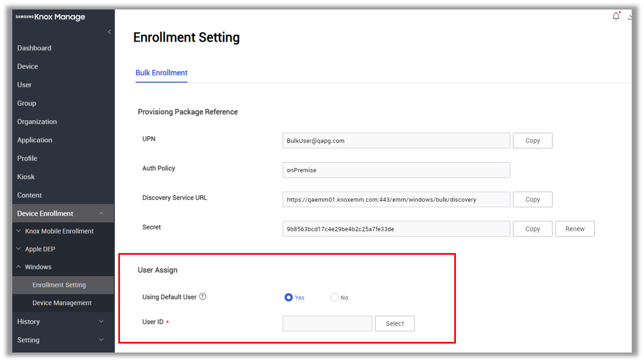Open the Kiosk menu
The width and height of the screenshot is (644, 362).
26,177
